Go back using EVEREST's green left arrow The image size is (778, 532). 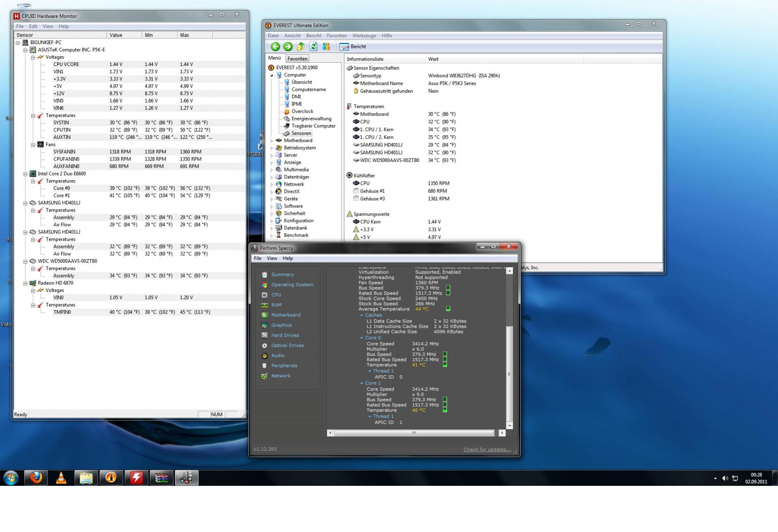click(x=275, y=47)
